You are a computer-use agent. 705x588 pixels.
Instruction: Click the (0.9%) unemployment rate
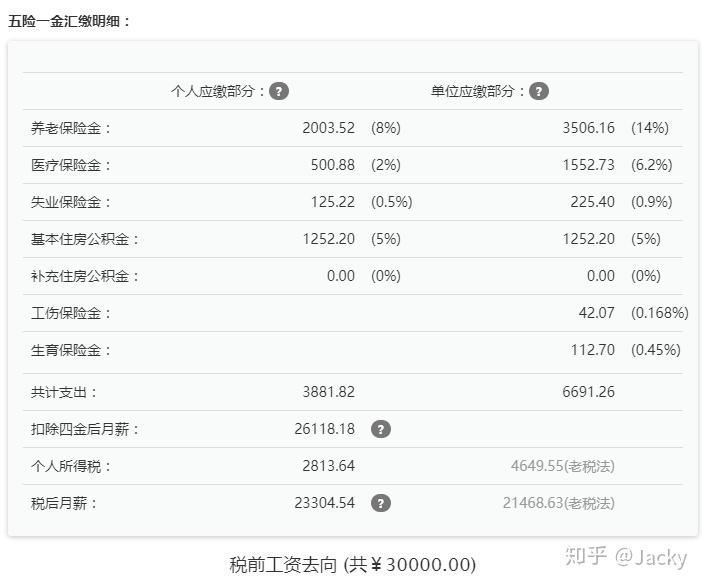tap(651, 202)
